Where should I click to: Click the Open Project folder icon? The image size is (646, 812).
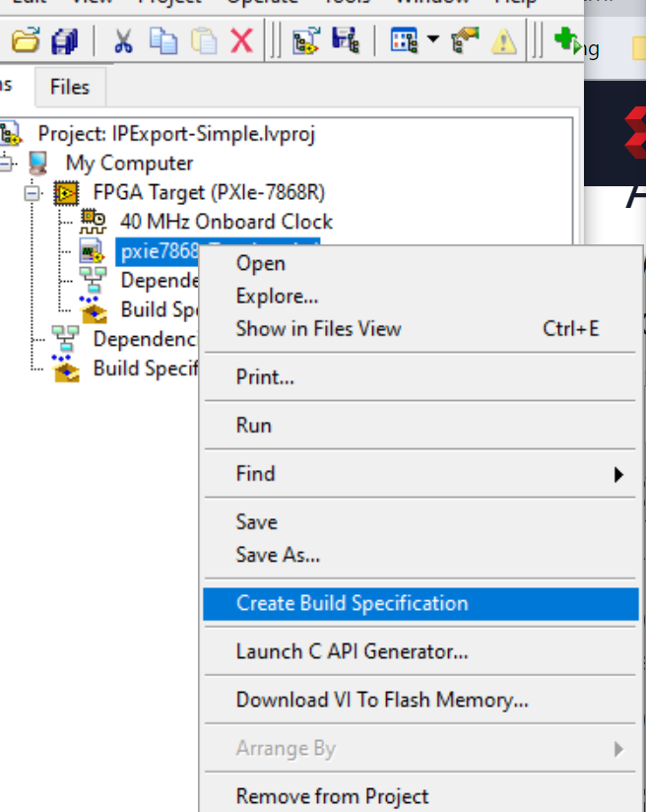(x=25, y=40)
